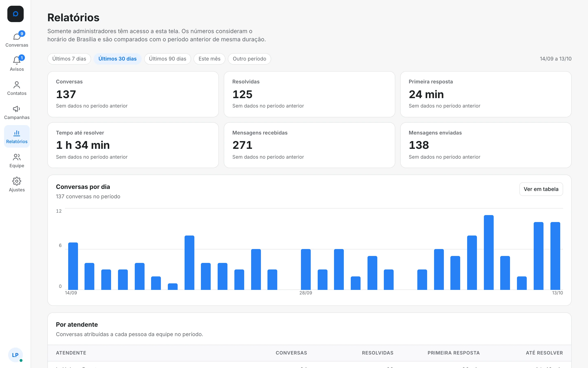Go to Contatos in sidebar

point(17,88)
